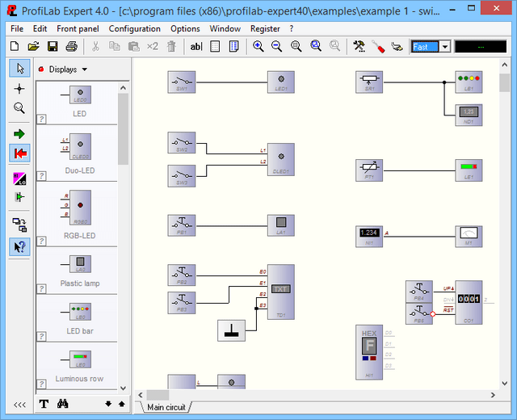Click the New file icon
The width and height of the screenshot is (517, 420).
[x=14, y=46]
